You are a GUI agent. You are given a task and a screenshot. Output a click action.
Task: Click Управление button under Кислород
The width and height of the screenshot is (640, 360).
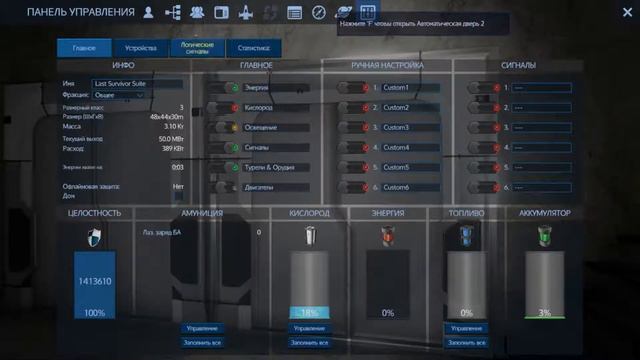tap(309, 328)
